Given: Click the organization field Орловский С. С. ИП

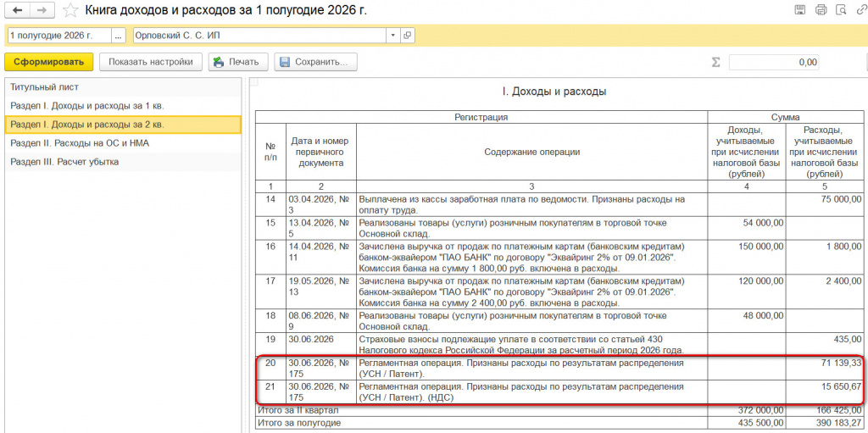Looking at the screenshot, I should (x=259, y=36).
